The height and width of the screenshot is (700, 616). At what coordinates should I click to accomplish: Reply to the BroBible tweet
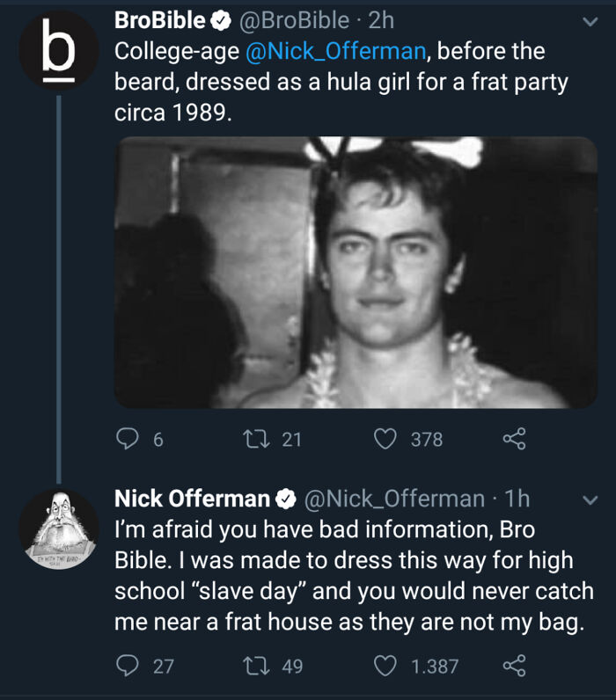[128, 439]
